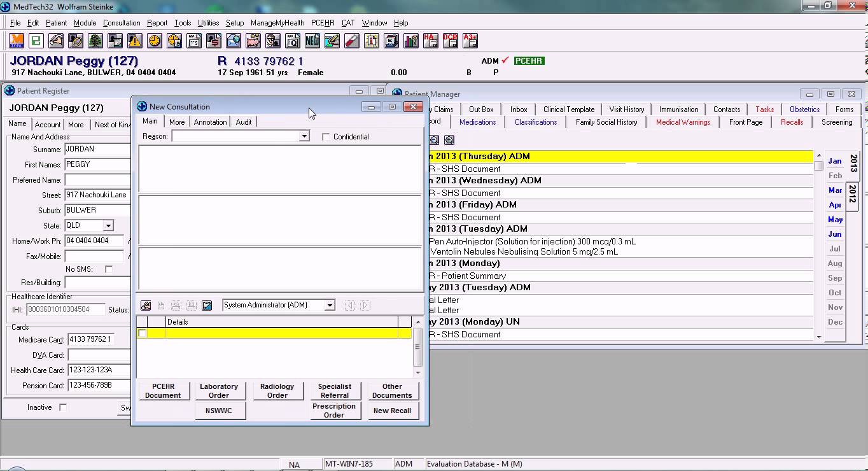Select the May month marker in the 2013 timeline

click(x=835, y=220)
